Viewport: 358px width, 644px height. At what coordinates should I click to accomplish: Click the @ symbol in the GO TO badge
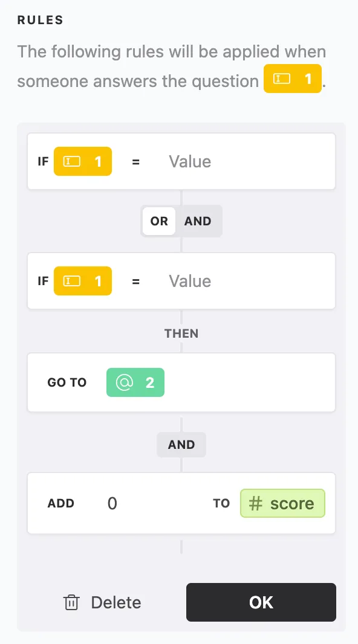(x=125, y=382)
